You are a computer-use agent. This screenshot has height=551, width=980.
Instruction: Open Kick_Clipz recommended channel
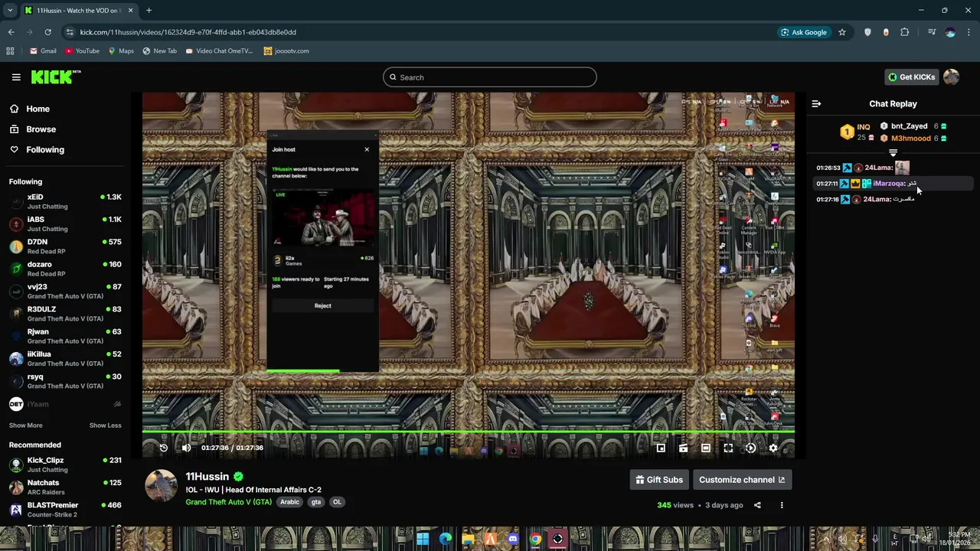coord(65,465)
